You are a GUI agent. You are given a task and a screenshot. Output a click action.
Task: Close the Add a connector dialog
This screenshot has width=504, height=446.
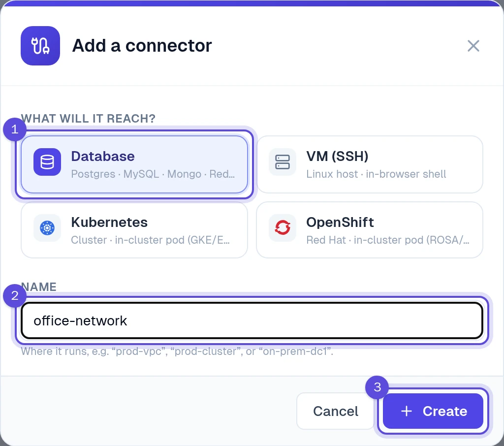click(x=473, y=46)
